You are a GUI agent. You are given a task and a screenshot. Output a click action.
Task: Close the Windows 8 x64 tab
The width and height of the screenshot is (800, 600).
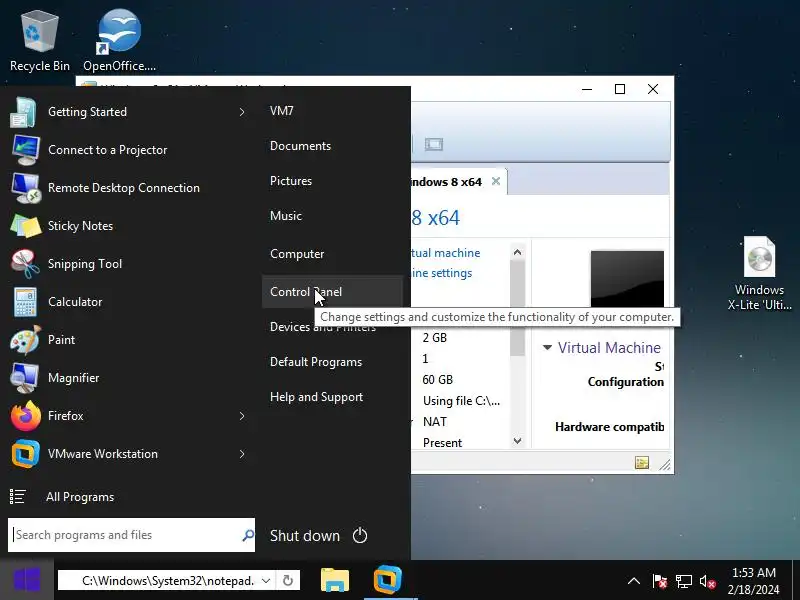(495, 182)
